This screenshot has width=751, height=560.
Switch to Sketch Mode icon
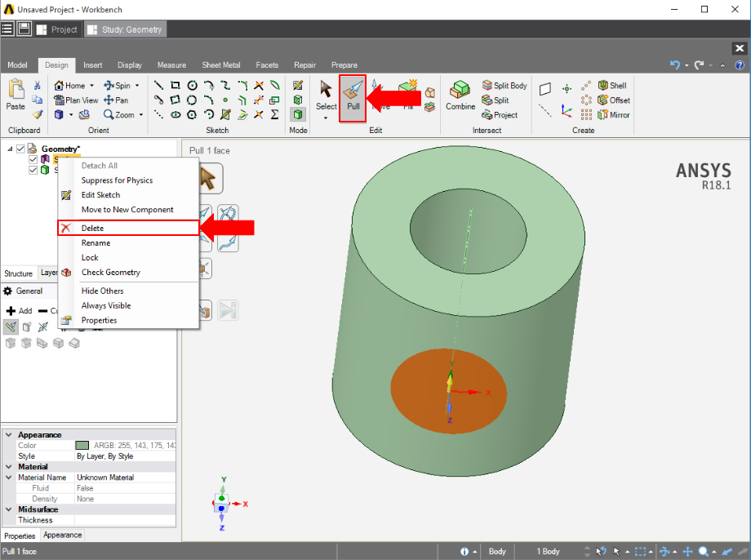point(298,85)
